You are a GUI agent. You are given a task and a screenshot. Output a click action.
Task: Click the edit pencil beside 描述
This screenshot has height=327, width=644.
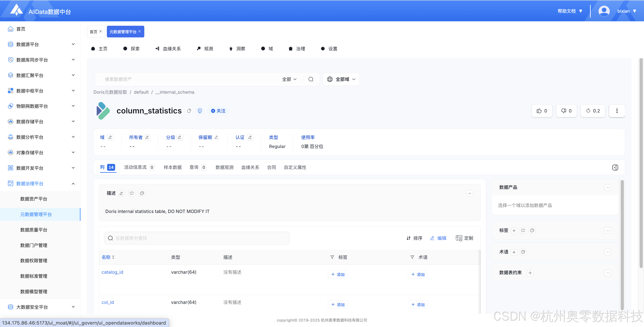click(x=121, y=193)
